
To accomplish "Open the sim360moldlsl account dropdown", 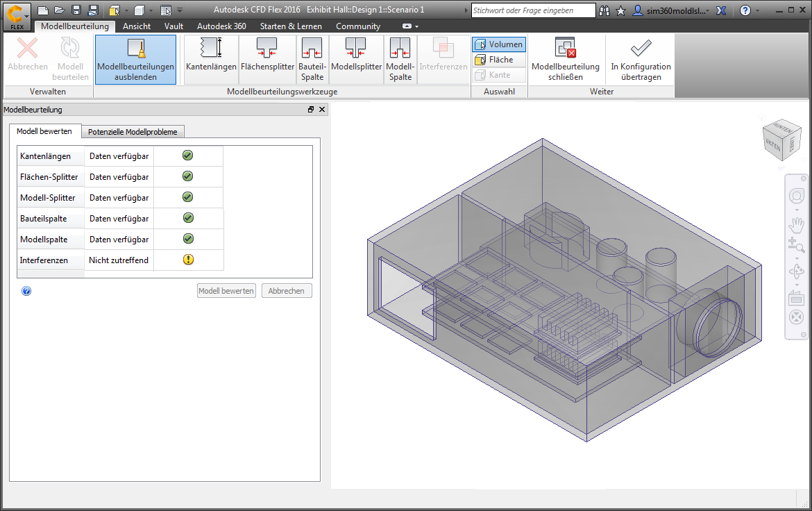I will pyautogui.click(x=671, y=10).
